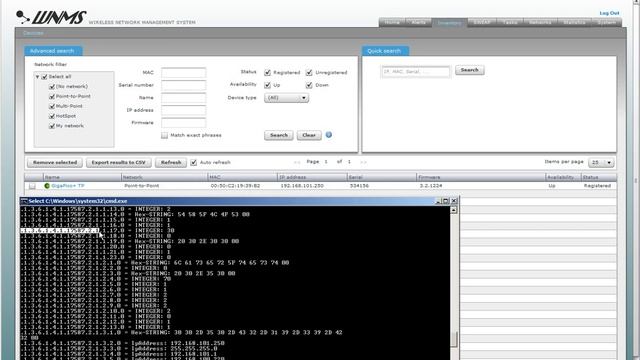Focus the Name input field
Viewport: 640px width, 360px height.
pos(183,98)
